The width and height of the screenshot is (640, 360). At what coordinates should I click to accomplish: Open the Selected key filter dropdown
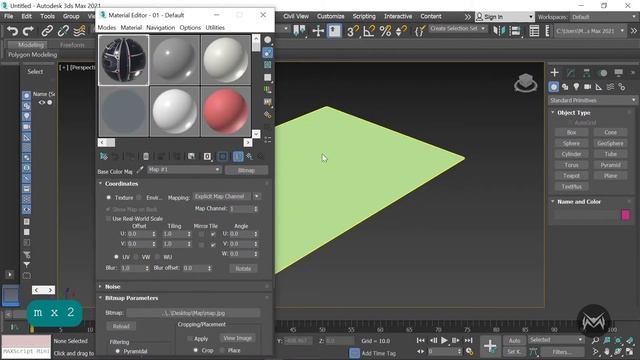[x=556, y=340]
